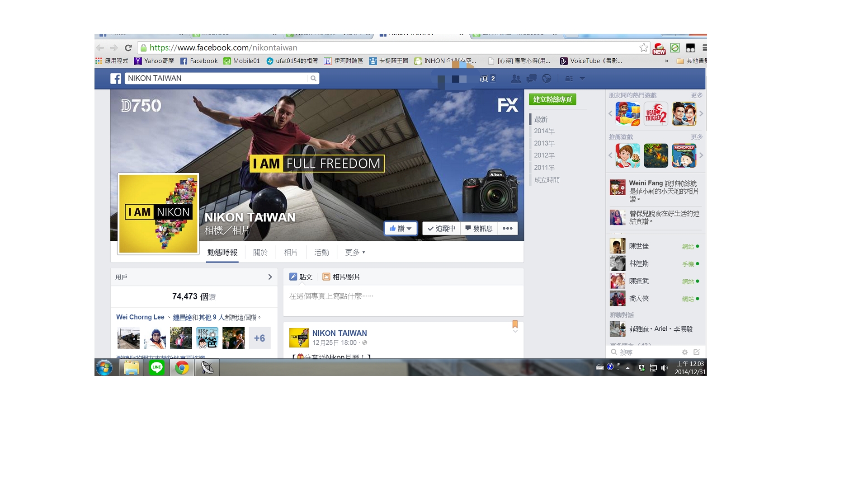Open the post options down arrow
Viewport: 868px width, 488px height.
pyautogui.click(x=515, y=332)
